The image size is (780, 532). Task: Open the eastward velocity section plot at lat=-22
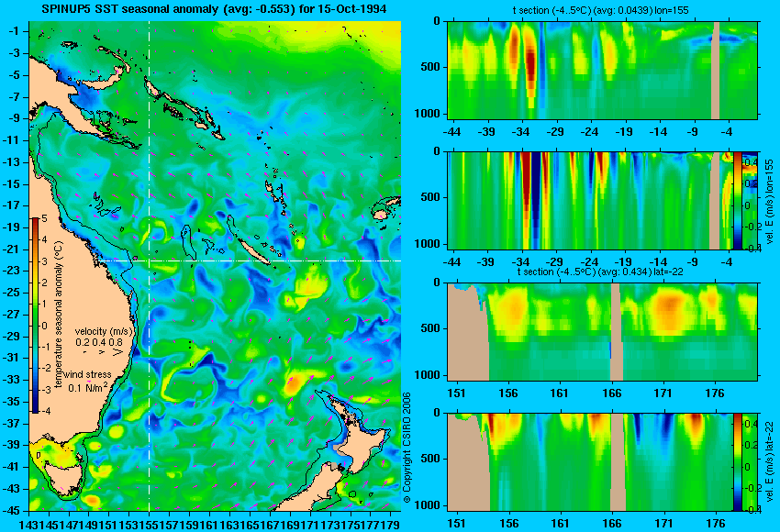point(590,462)
